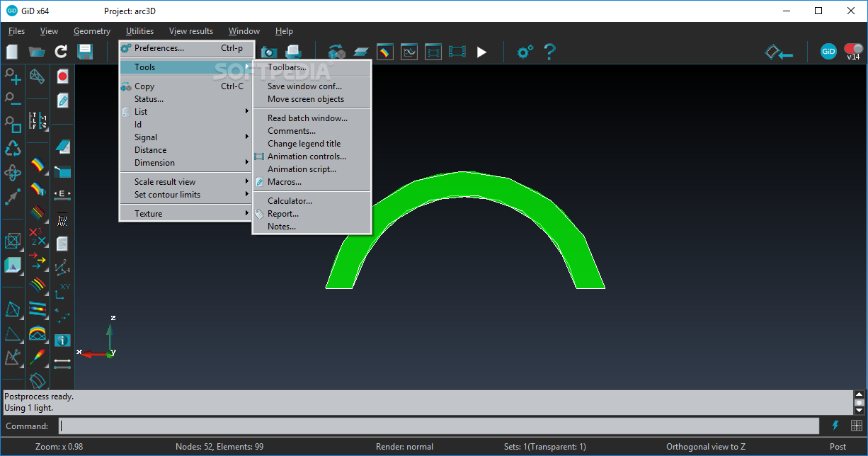The width and height of the screenshot is (868, 456).
Task: Save with the floppy disk icon
Action: click(x=85, y=52)
